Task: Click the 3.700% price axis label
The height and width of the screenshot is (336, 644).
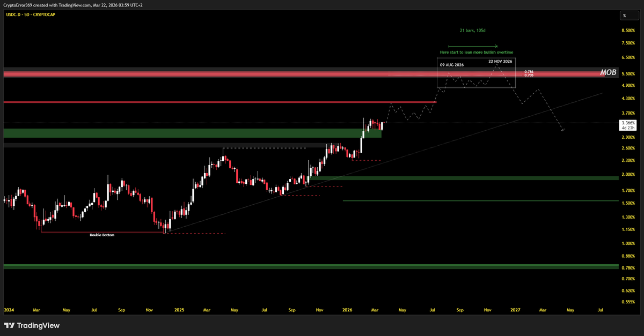Action: pyautogui.click(x=628, y=113)
